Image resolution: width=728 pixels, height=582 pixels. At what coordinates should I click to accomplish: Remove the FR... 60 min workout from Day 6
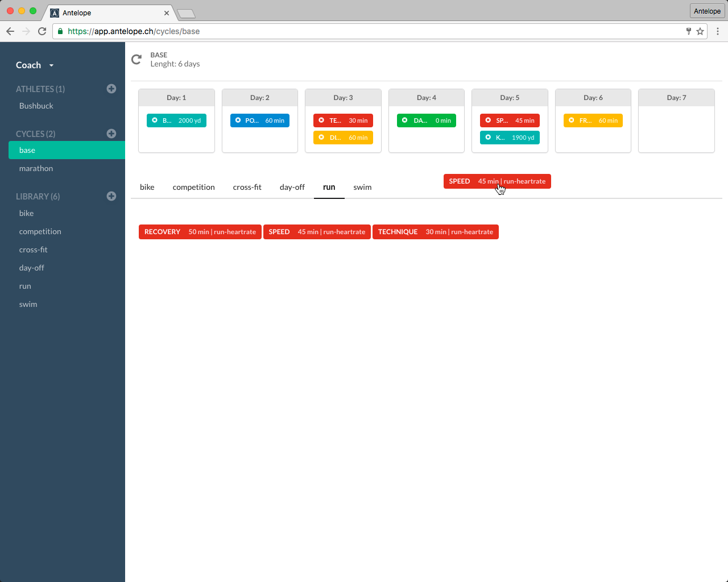click(x=572, y=120)
